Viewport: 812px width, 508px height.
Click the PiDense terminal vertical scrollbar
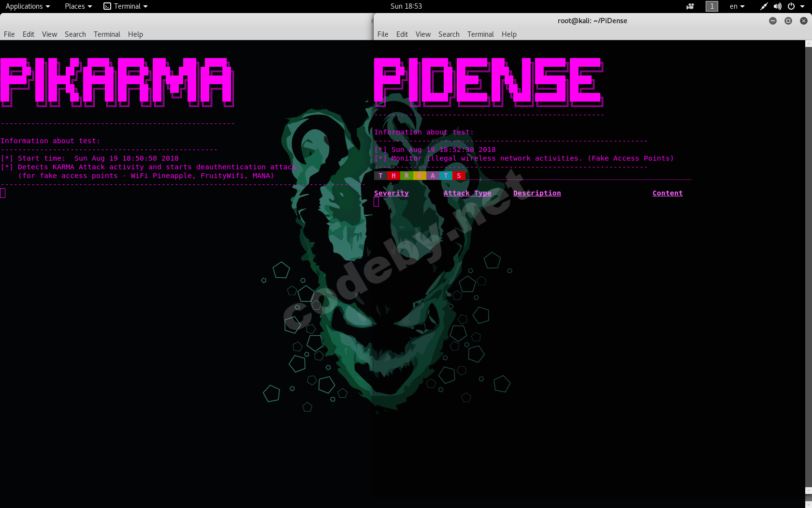809,268
